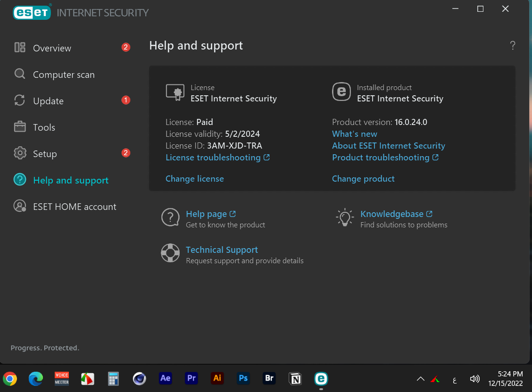Open the Knowledgebase link

pos(396,214)
